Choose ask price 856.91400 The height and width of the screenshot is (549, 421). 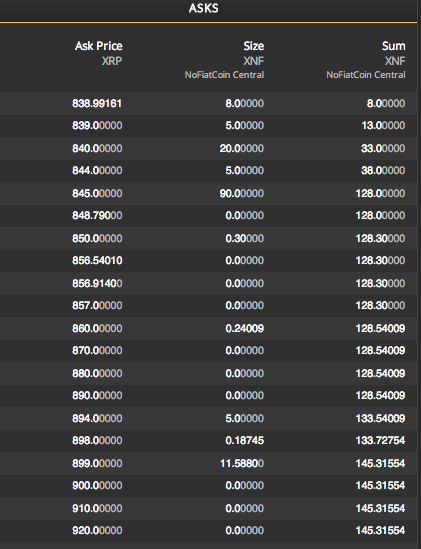tap(97, 283)
